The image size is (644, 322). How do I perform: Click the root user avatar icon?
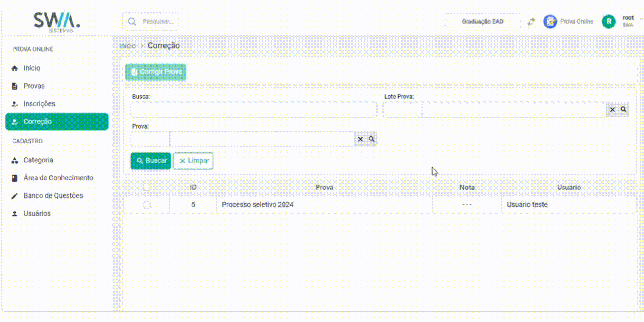coord(609,21)
